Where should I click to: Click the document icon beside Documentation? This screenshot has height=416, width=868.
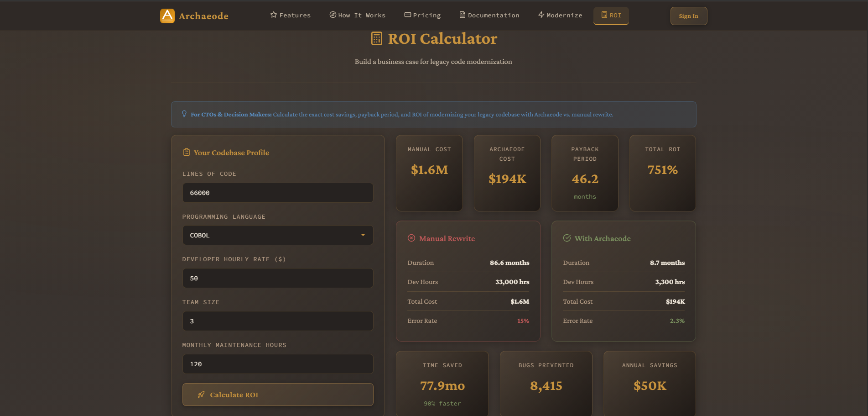[463, 15]
